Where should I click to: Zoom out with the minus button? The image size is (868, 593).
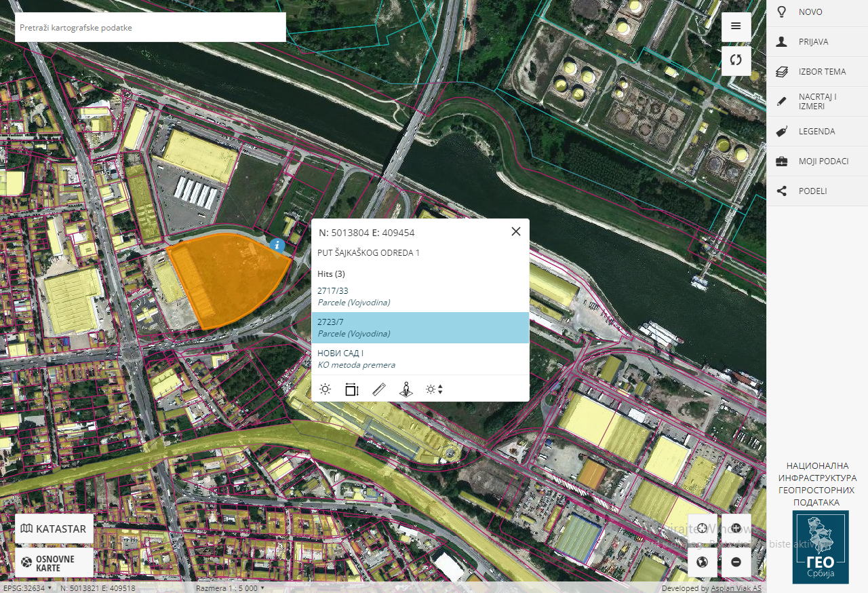[x=736, y=562]
